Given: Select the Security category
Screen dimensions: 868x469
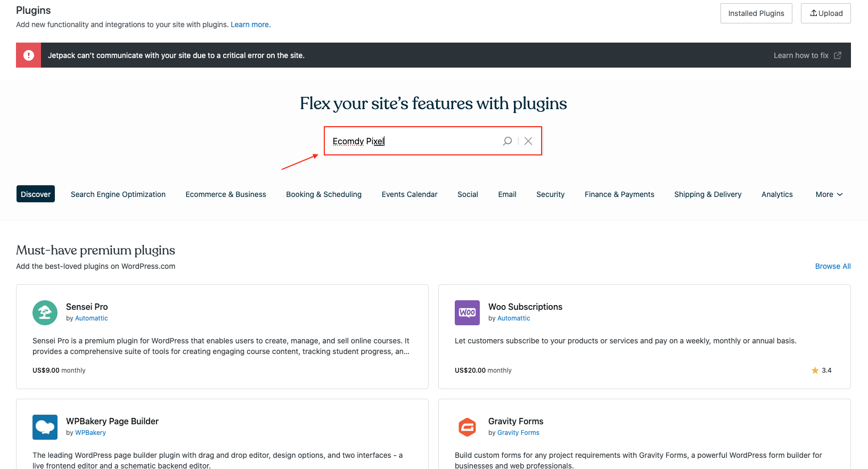Looking at the screenshot, I should click(x=551, y=194).
